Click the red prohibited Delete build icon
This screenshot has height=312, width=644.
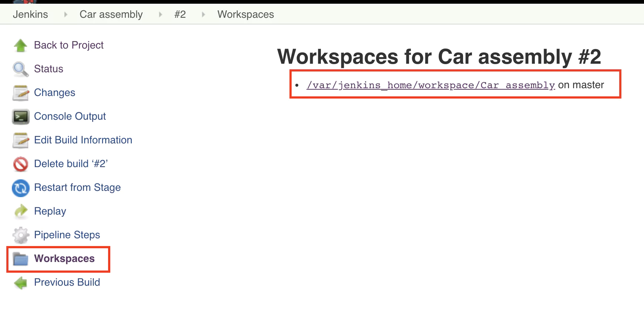(21, 164)
